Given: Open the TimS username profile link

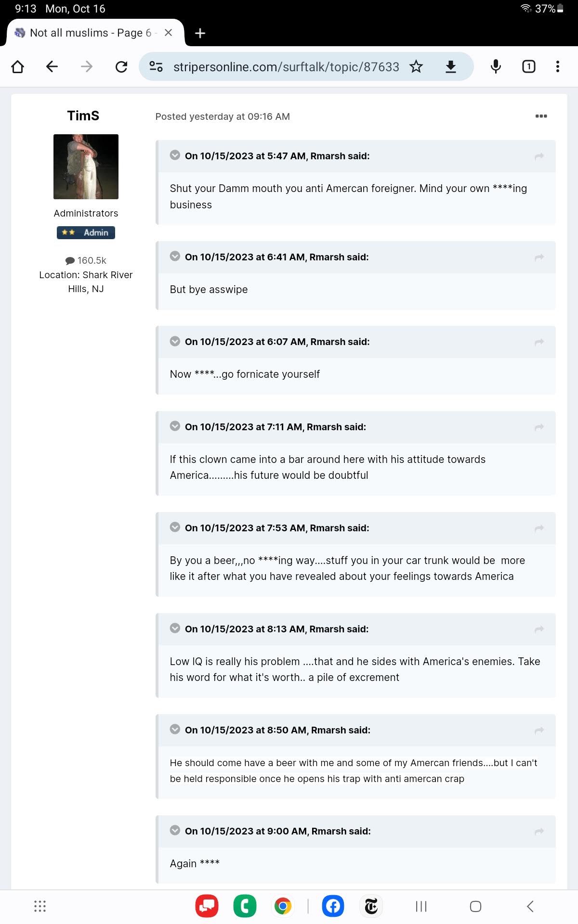Looking at the screenshot, I should 83,115.
